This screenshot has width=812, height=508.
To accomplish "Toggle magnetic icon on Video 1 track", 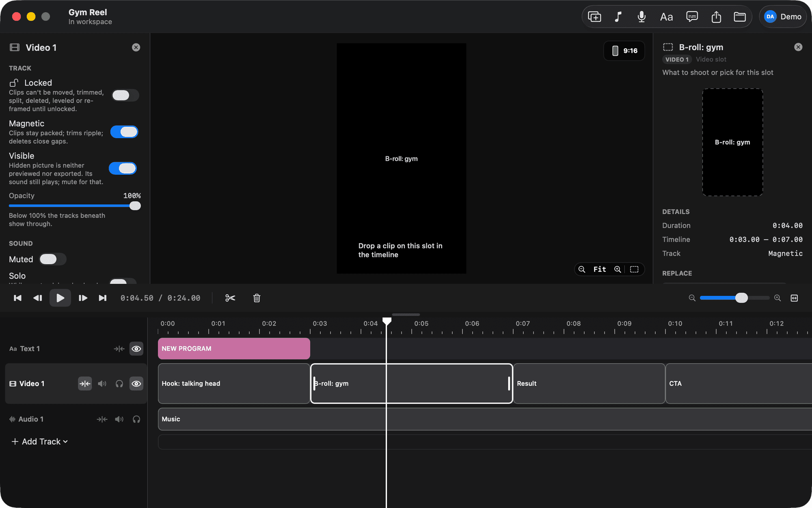I will click(85, 384).
